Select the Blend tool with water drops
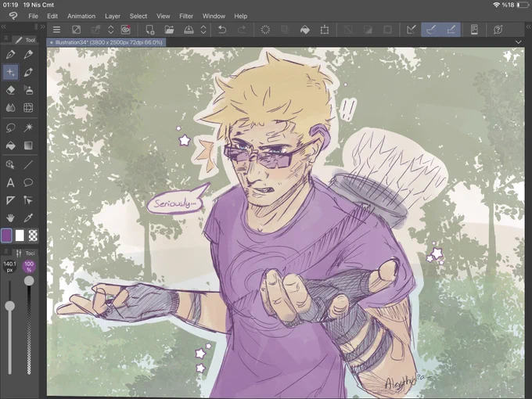Image resolution: width=532 pixels, height=399 pixels. pos(10,108)
